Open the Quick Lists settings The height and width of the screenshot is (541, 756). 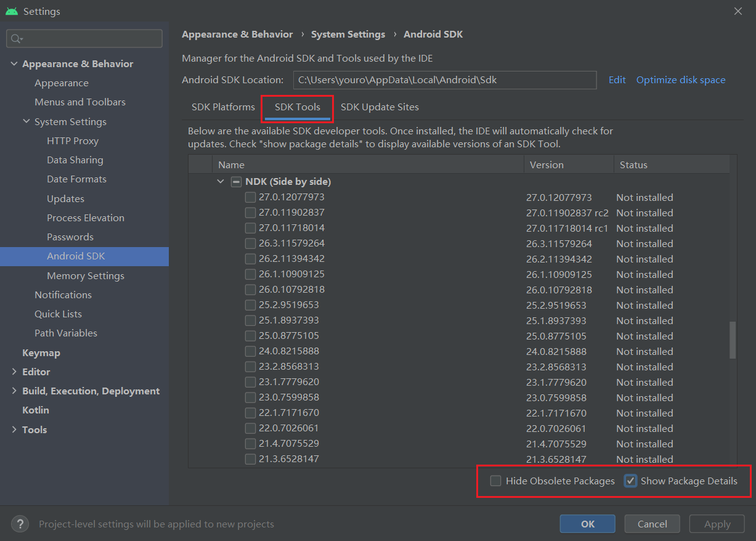point(58,314)
